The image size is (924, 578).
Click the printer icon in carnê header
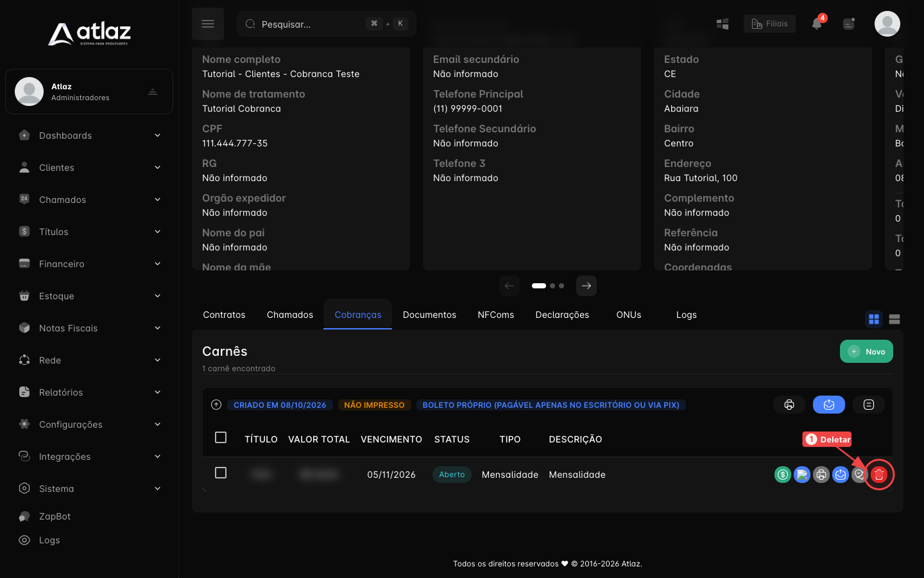(x=789, y=405)
